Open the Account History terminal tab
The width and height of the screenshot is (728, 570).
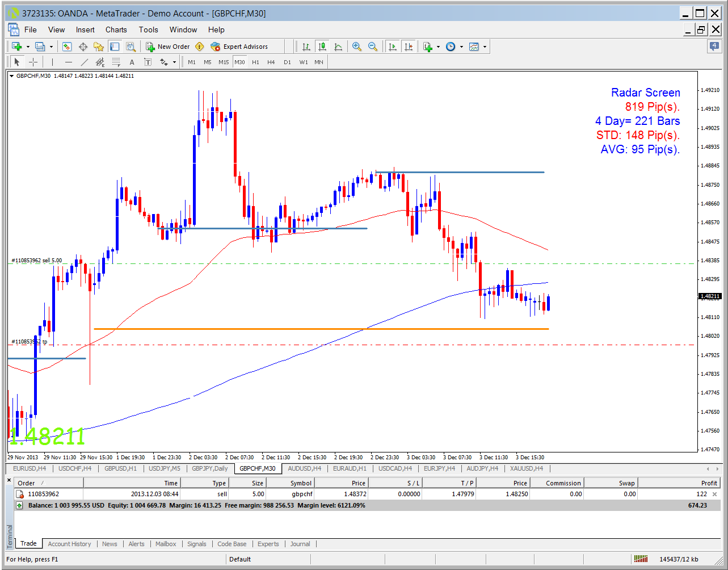click(69, 544)
